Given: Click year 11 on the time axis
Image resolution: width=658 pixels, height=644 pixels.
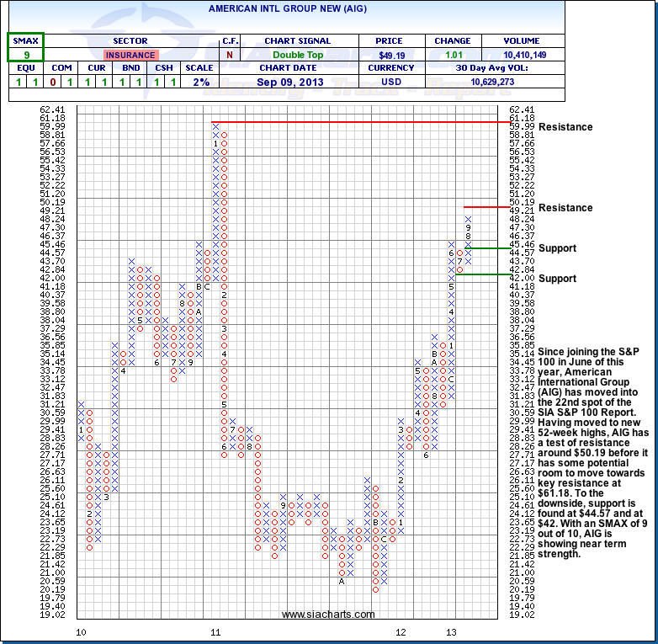Looking at the screenshot, I should tap(215, 631).
